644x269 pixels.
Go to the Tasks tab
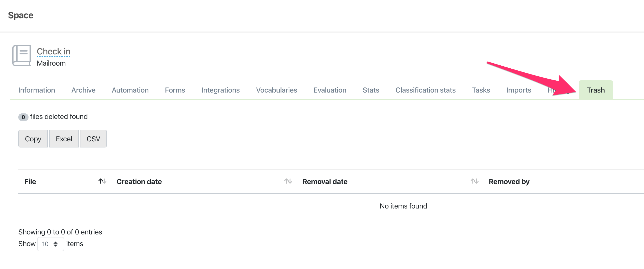[481, 90]
